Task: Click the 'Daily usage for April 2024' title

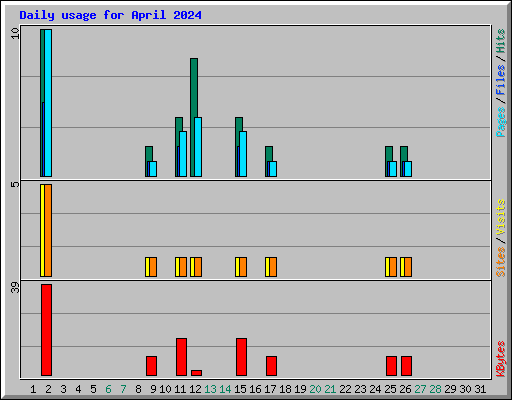Action: point(110,15)
